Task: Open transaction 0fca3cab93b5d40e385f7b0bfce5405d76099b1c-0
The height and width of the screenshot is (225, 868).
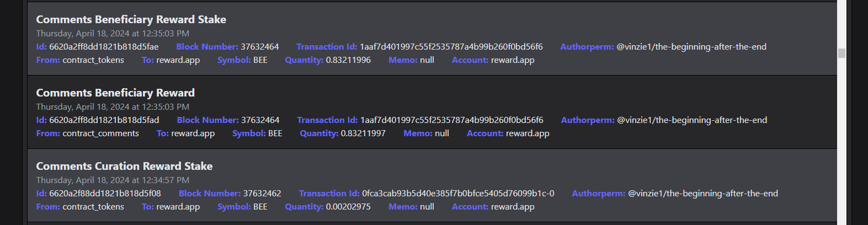Action: tap(458, 194)
